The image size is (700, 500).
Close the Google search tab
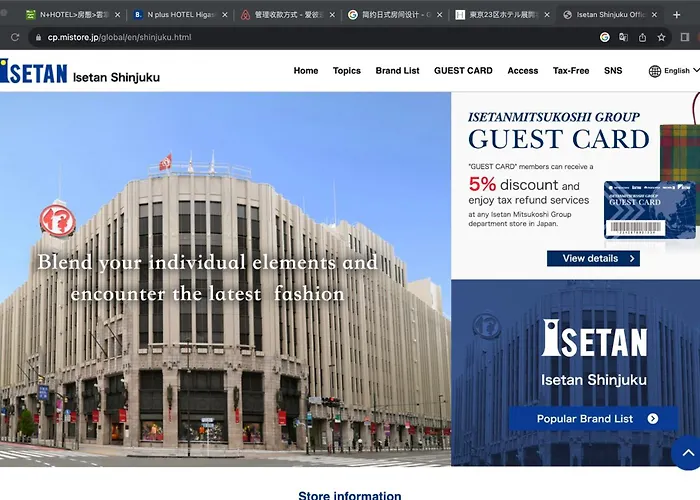click(x=439, y=15)
